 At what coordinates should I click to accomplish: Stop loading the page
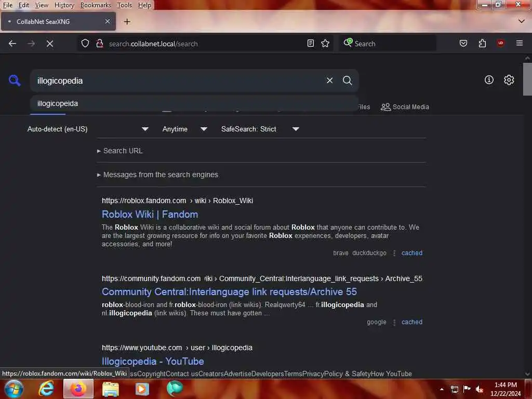point(49,44)
